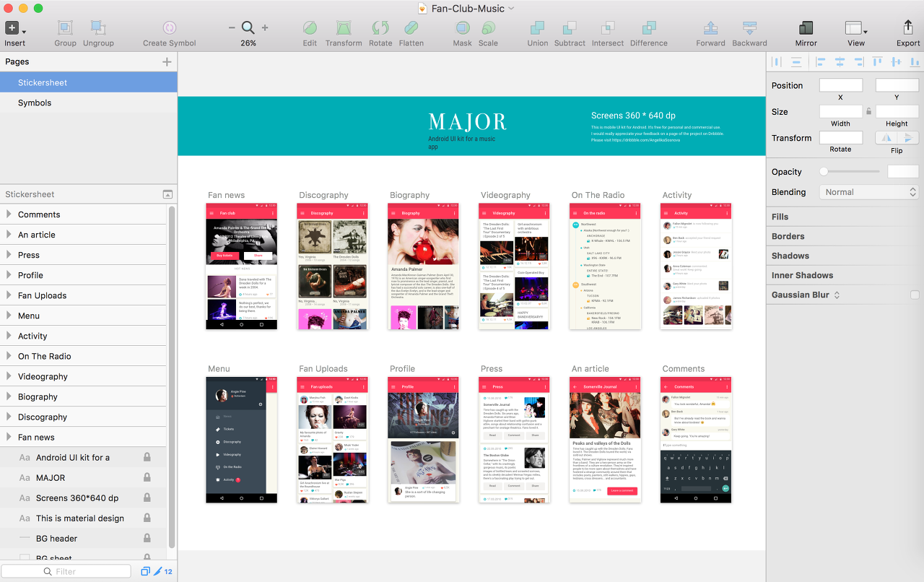Click the Mirror toolbar icon
Image resolution: width=924 pixels, height=582 pixels.
pyautogui.click(x=806, y=28)
